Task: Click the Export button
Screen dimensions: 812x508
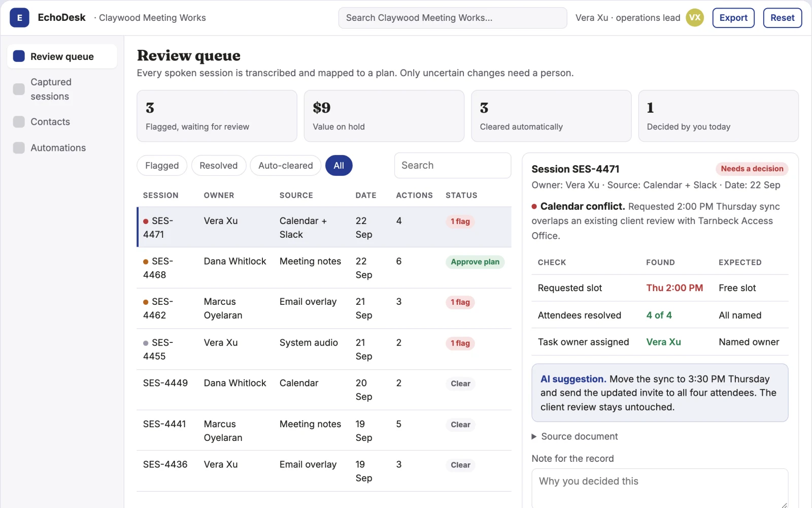Action: coord(733,18)
